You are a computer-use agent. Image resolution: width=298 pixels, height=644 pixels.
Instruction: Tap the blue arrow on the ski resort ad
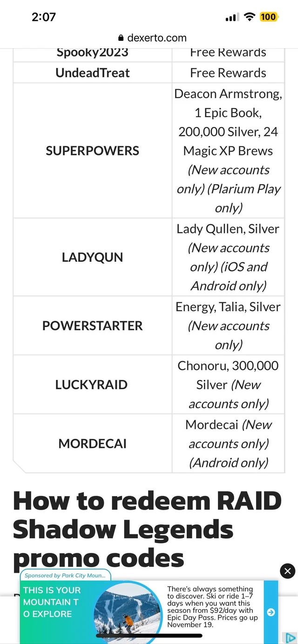pos(271,613)
